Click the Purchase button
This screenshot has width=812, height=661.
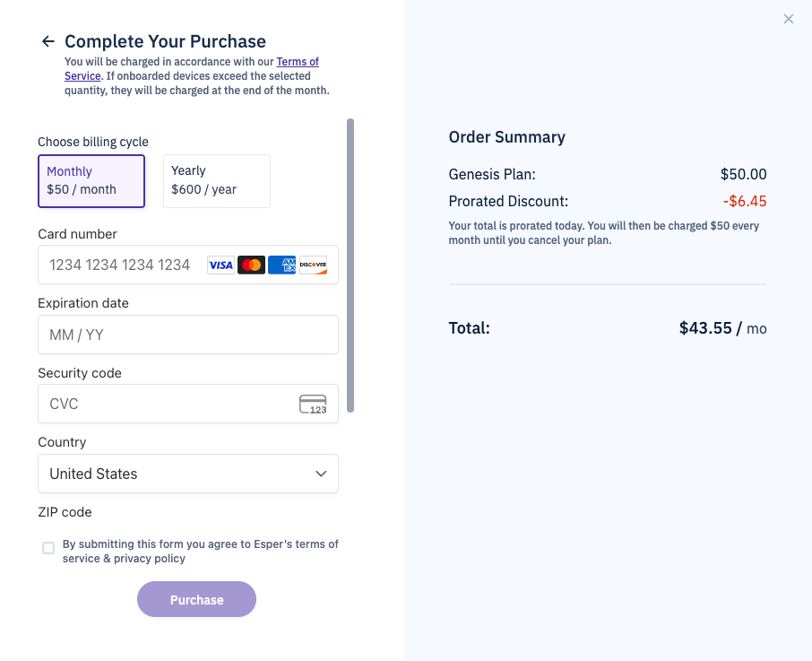(x=196, y=598)
